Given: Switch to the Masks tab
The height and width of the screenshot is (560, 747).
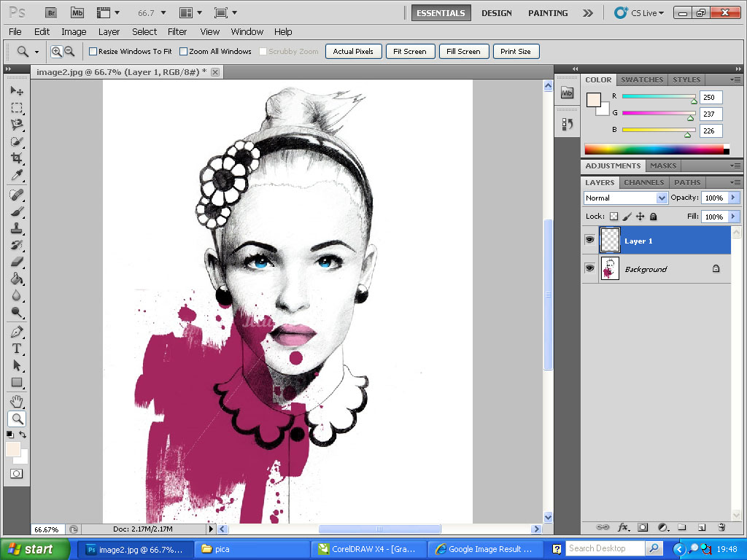Looking at the screenshot, I should pos(663,166).
